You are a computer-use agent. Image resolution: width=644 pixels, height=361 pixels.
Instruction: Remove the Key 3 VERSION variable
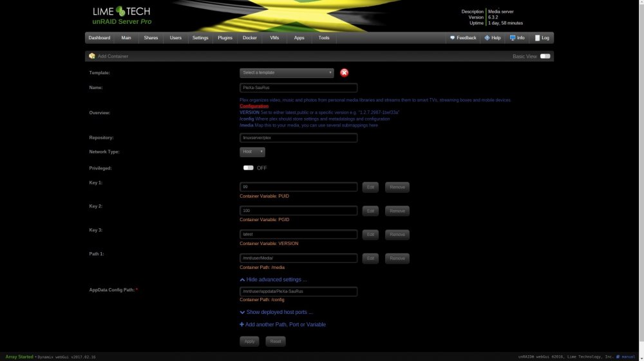tap(397, 235)
